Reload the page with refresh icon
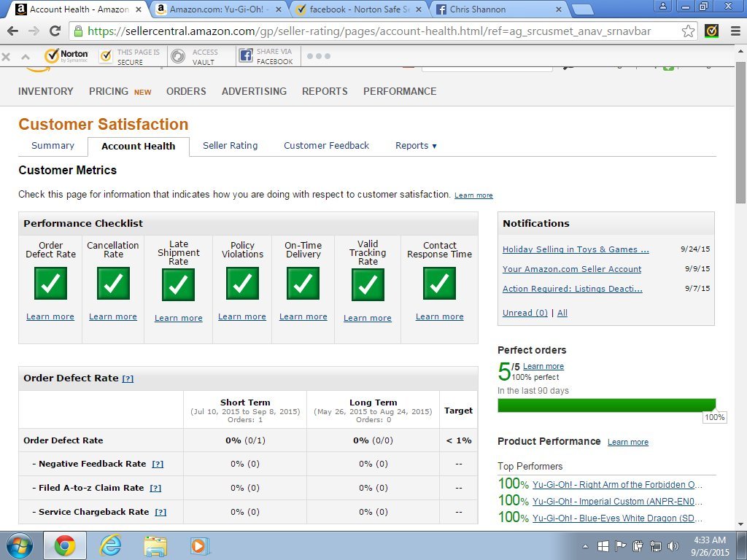 55,31
